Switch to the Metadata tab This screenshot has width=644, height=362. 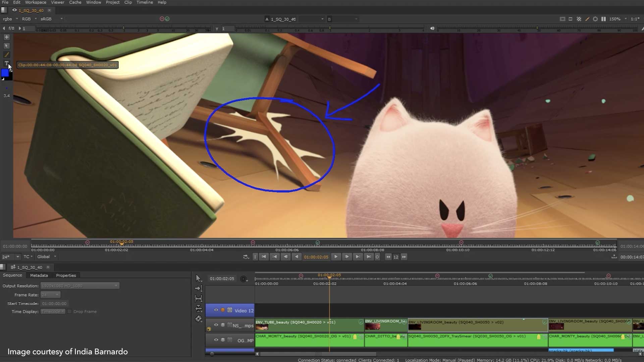(39, 275)
